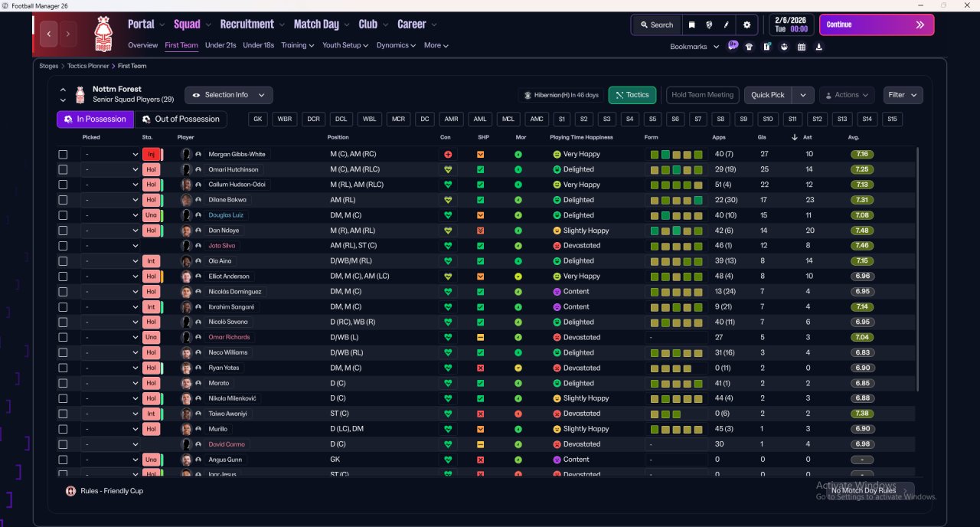The image size is (980, 527).
Task: Click Omari Hutchinson's Hol status badge
Action: 152,169
